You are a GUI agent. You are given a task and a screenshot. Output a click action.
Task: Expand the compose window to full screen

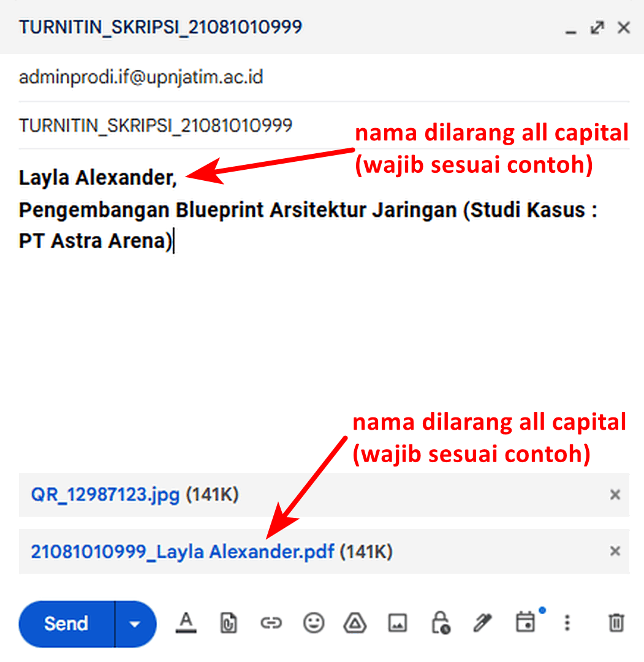(597, 28)
